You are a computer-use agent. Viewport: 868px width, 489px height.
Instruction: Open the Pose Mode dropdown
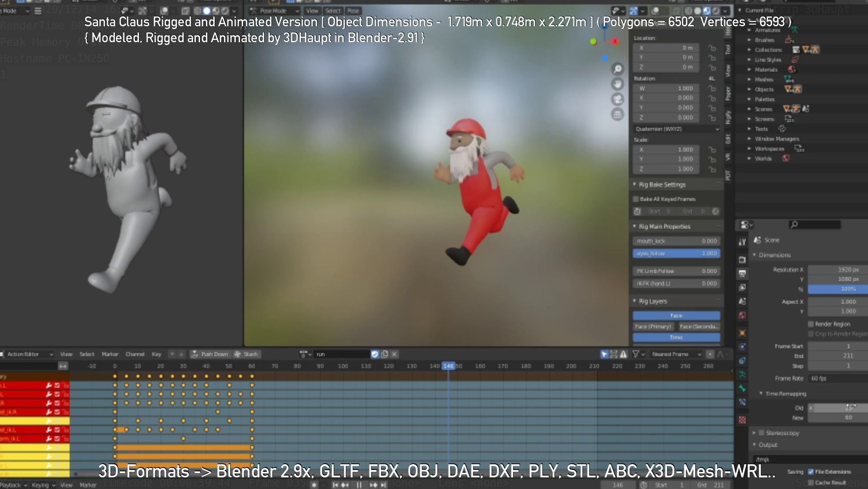click(274, 11)
